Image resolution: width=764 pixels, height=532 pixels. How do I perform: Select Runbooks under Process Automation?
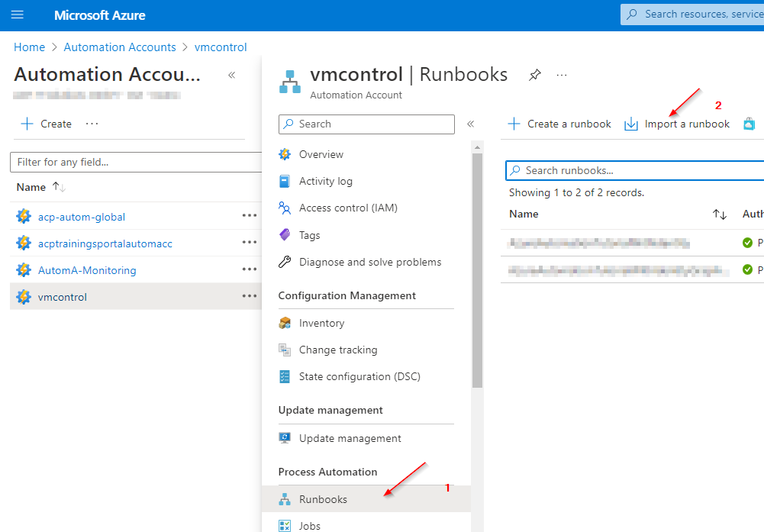(x=366, y=499)
